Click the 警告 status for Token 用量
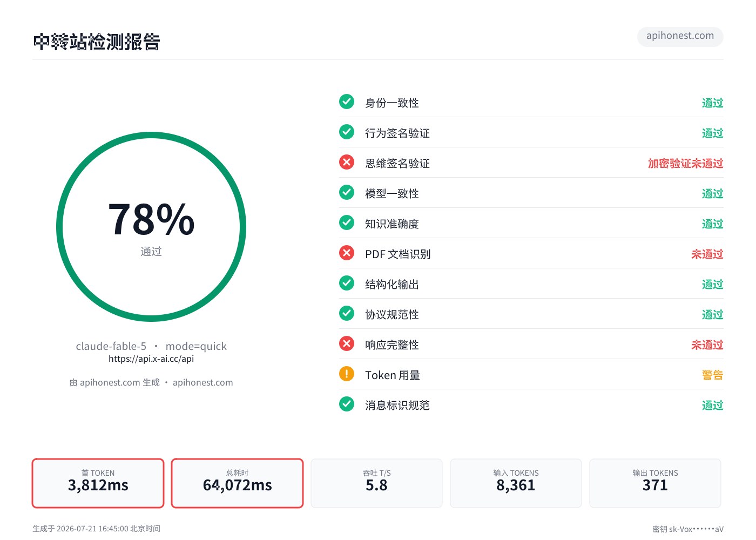 coord(712,375)
